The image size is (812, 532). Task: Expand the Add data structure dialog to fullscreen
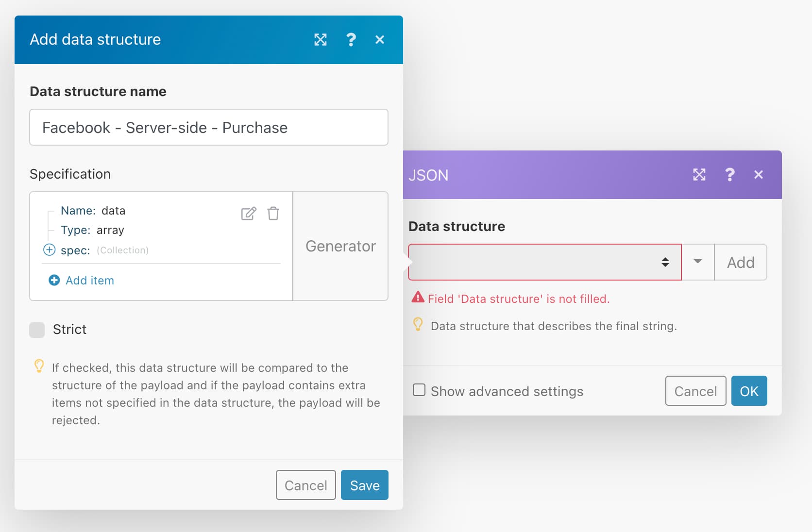[321, 40]
